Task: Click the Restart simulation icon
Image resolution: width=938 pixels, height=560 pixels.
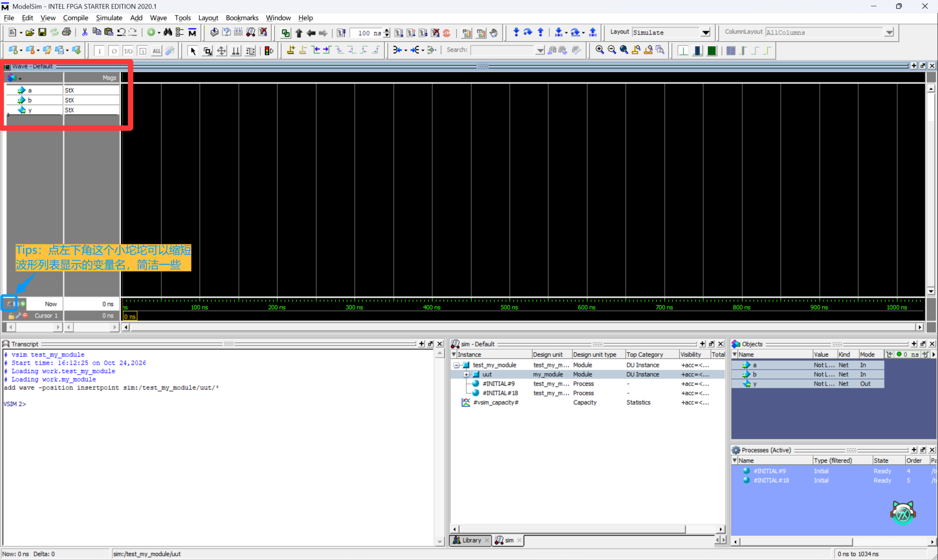Action: (x=341, y=33)
